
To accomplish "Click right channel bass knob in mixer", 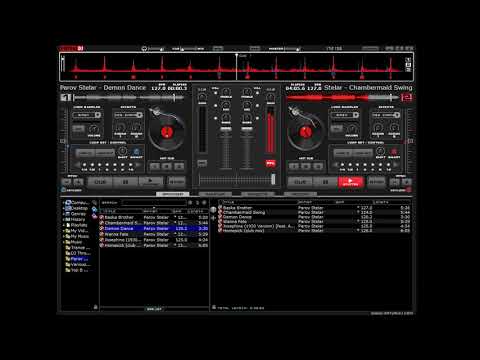I will (x=247, y=118).
